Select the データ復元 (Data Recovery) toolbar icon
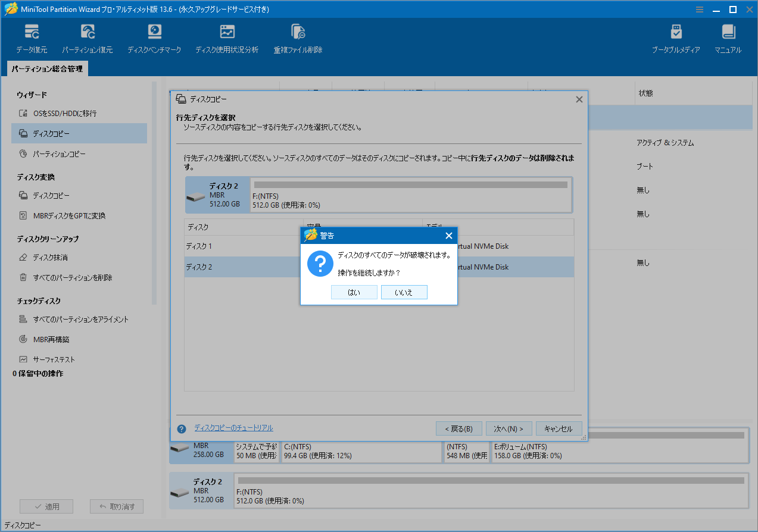Viewport: 758px width, 532px height. (x=31, y=37)
